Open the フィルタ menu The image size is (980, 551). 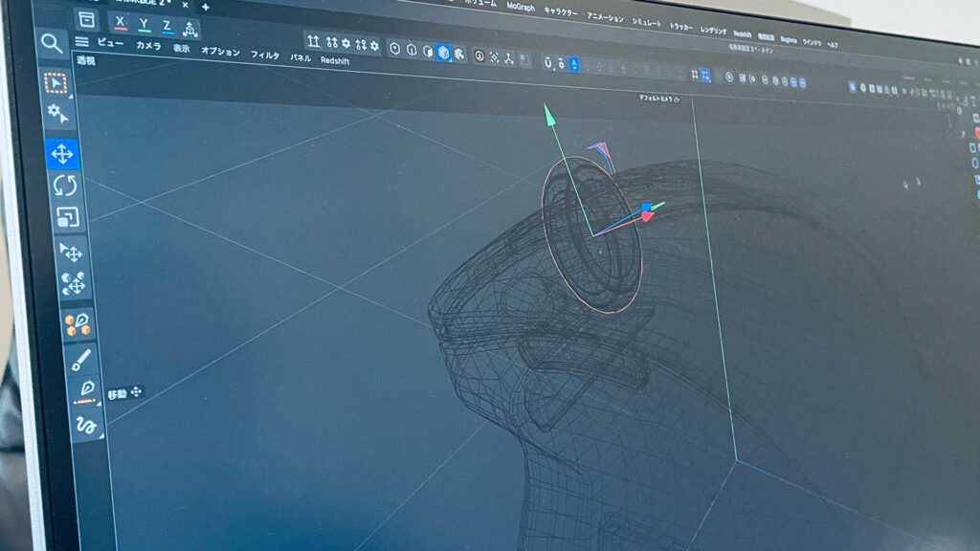265,55
